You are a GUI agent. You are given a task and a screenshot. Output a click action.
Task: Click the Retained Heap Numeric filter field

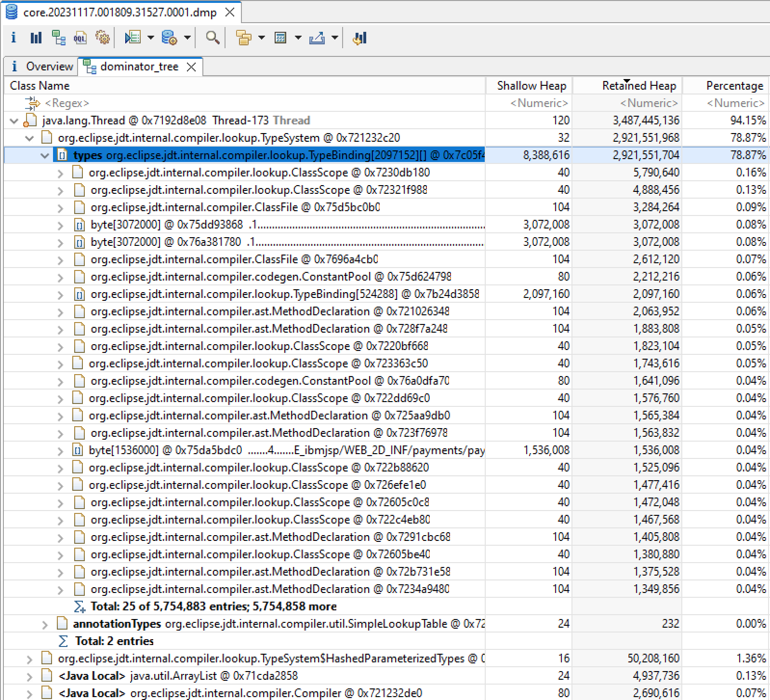[x=627, y=103]
